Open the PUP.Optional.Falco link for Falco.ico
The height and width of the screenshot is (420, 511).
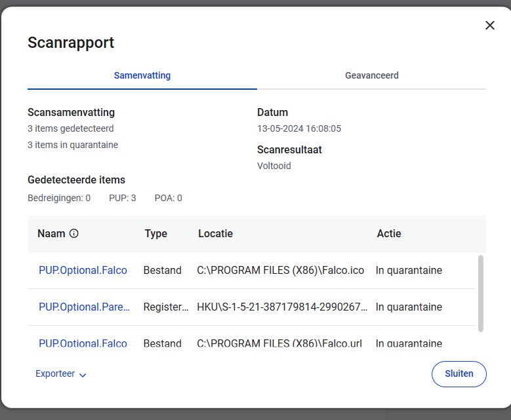click(x=83, y=270)
